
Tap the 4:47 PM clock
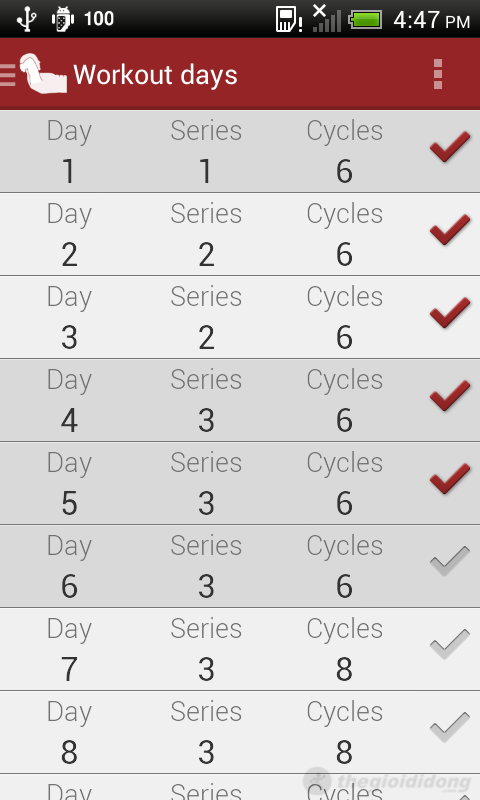coord(432,20)
